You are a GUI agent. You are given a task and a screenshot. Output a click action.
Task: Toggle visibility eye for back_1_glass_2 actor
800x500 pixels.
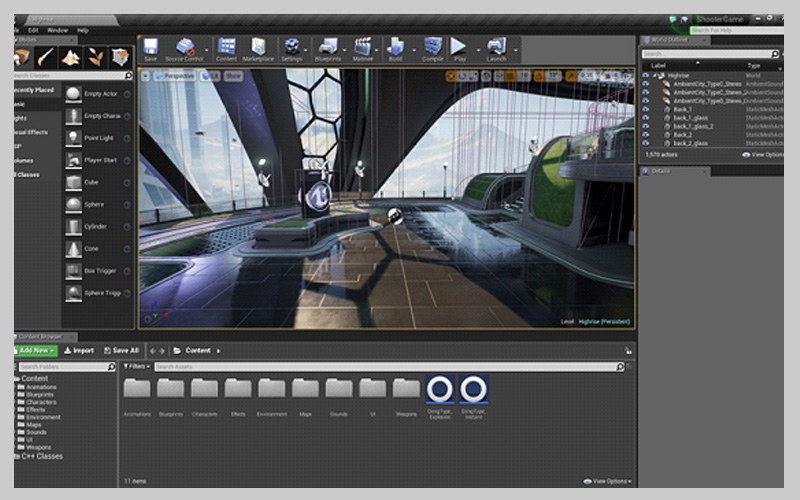pos(645,126)
